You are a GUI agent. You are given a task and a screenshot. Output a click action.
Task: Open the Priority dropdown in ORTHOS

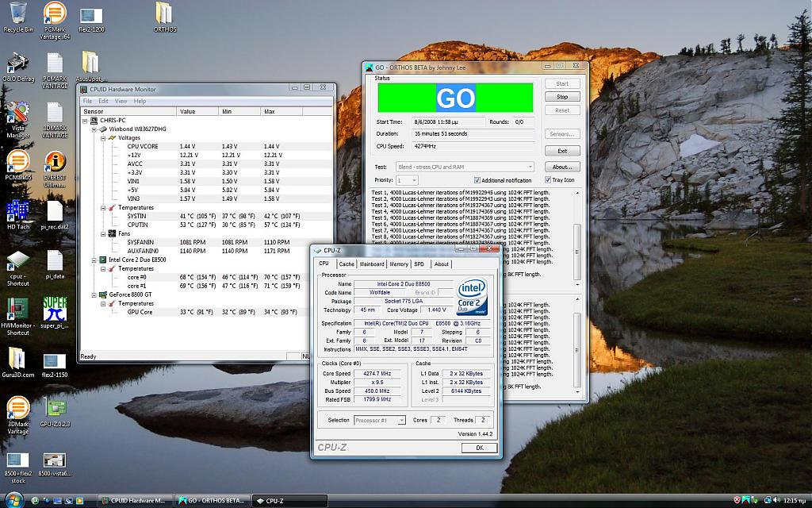(x=407, y=180)
